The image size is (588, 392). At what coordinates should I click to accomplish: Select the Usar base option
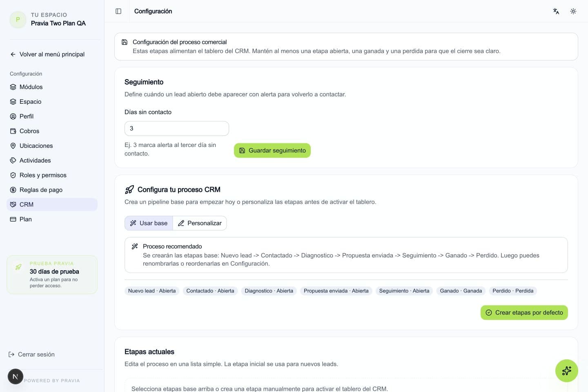click(149, 223)
